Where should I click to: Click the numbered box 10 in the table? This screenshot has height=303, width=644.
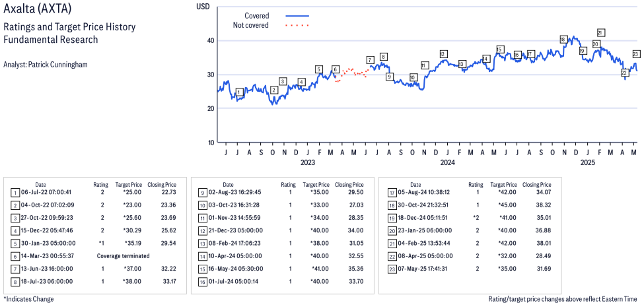(203, 205)
